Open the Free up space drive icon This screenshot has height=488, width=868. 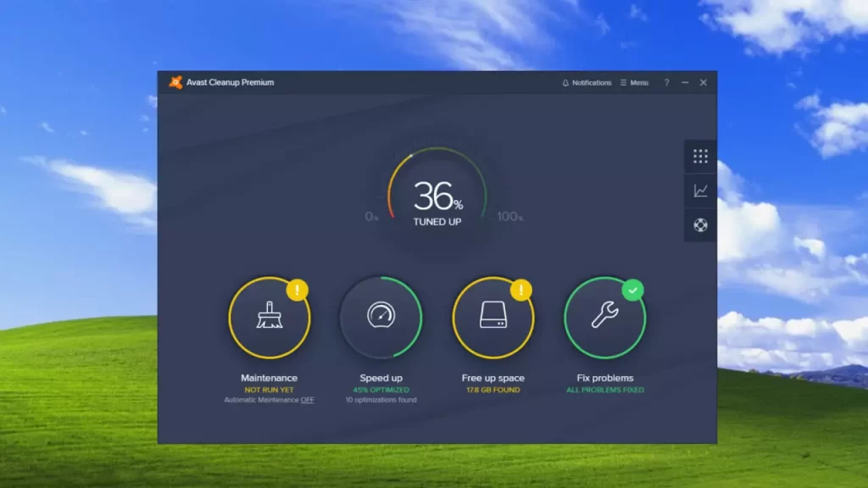point(492,317)
